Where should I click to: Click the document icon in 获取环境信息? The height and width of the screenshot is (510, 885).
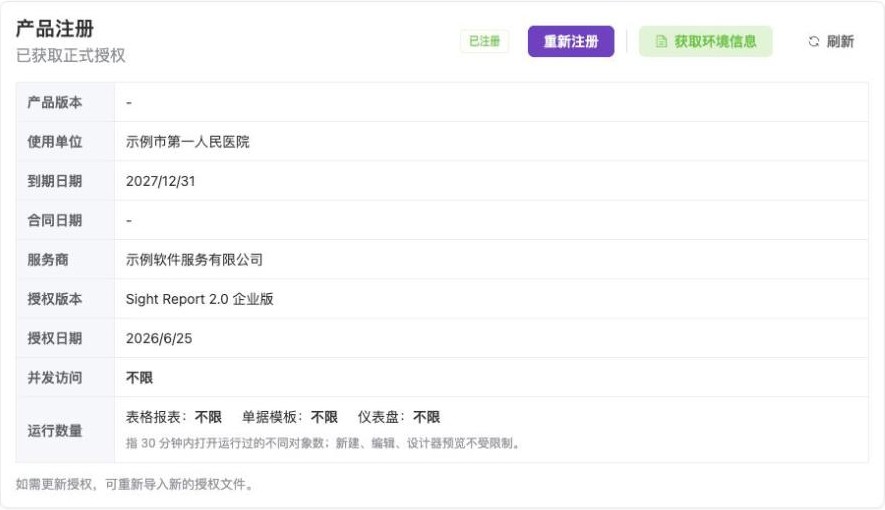click(661, 41)
